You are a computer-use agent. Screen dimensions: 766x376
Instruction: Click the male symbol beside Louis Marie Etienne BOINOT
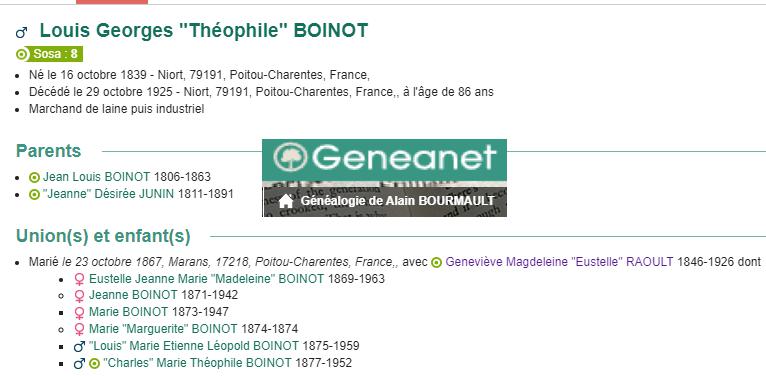coord(79,347)
